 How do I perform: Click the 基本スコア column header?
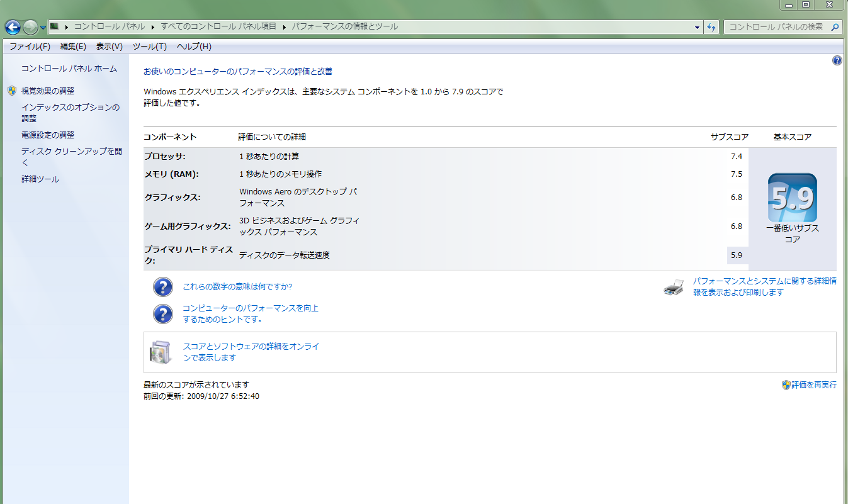(x=792, y=137)
